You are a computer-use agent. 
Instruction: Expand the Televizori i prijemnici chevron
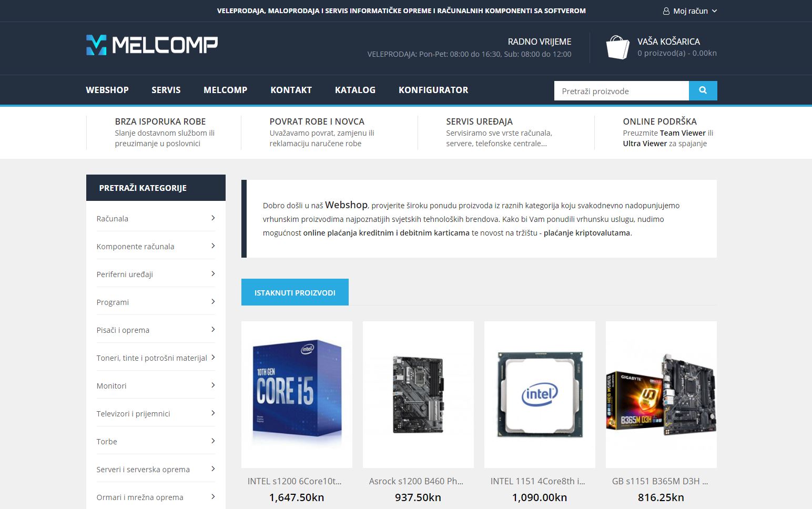(213, 413)
